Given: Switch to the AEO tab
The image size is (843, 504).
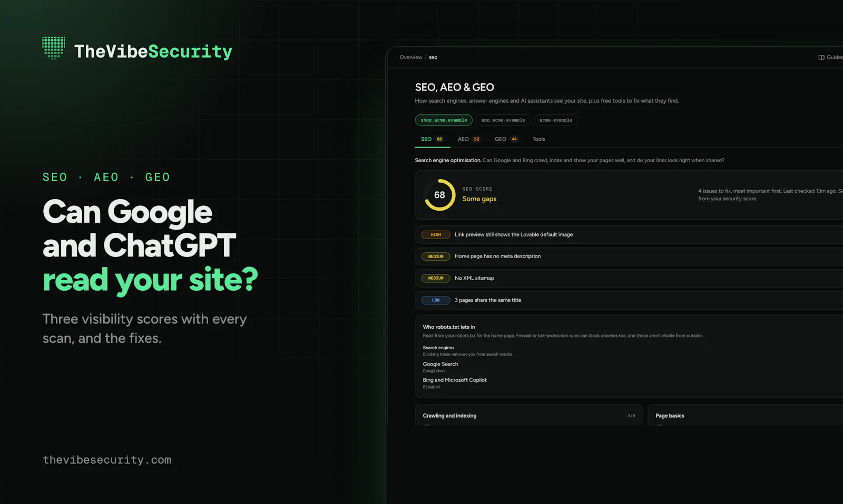Looking at the screenshot, I should (469, 139).
